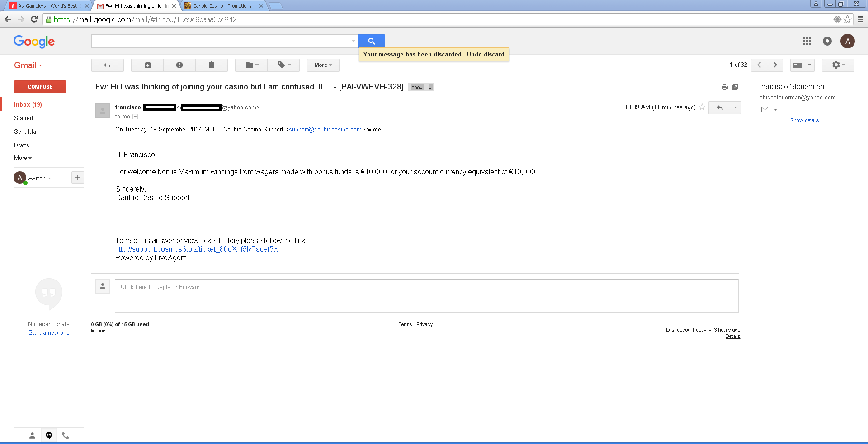Reply using the arrow button
The width and height of the screenshot is (868, 444).
[x=720, y=107]
